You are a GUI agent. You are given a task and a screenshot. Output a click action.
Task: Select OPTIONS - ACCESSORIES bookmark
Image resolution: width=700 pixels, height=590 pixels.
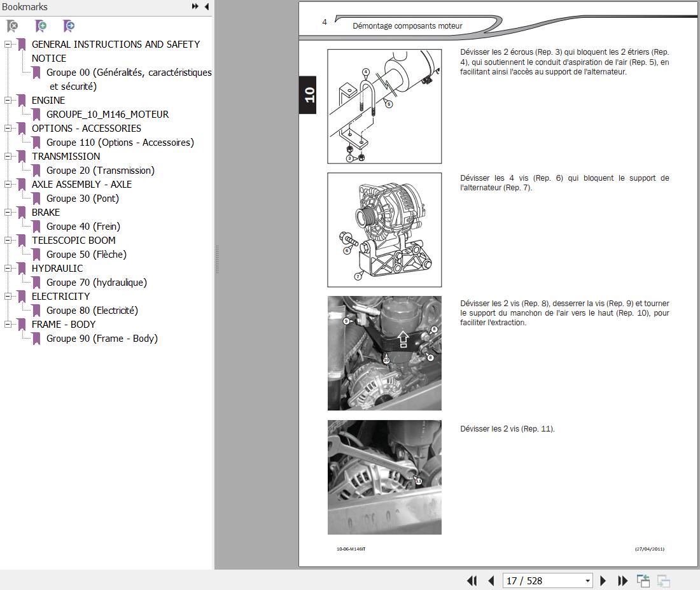click(x=86, y=128)
